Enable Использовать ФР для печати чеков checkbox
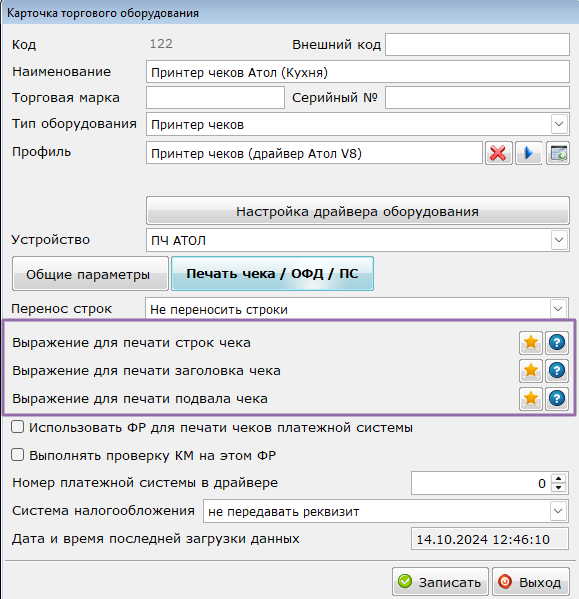This screenshot has width=579, height=599. click(18, 427)
